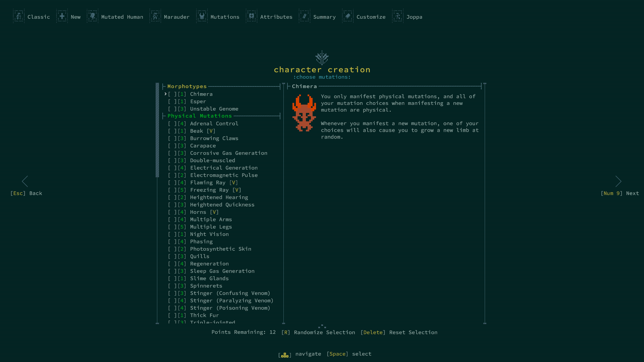This screenshot has width=644, height=362.
Task: Click the Joppa starting location icon
Action: coord(398,16)
